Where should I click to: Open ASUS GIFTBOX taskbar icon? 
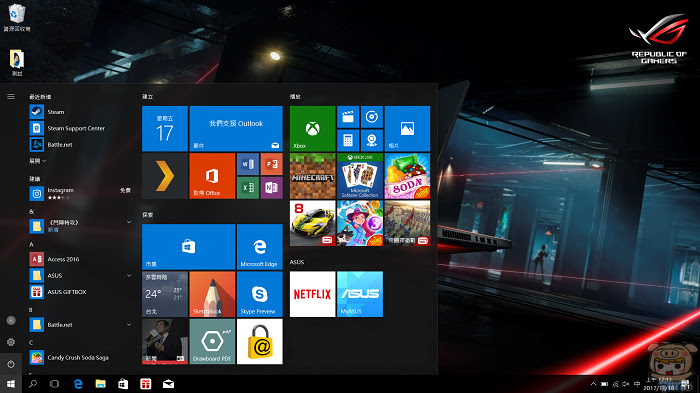(146, 384)
